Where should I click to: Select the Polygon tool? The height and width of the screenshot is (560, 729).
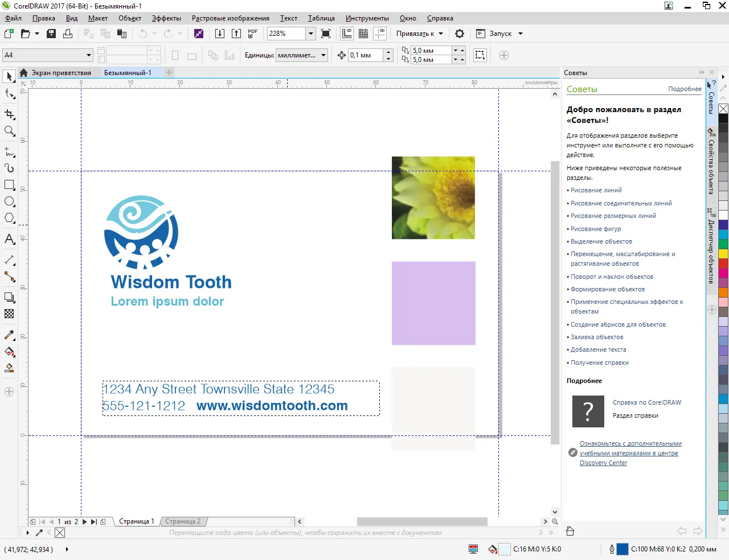pos(9,218)
